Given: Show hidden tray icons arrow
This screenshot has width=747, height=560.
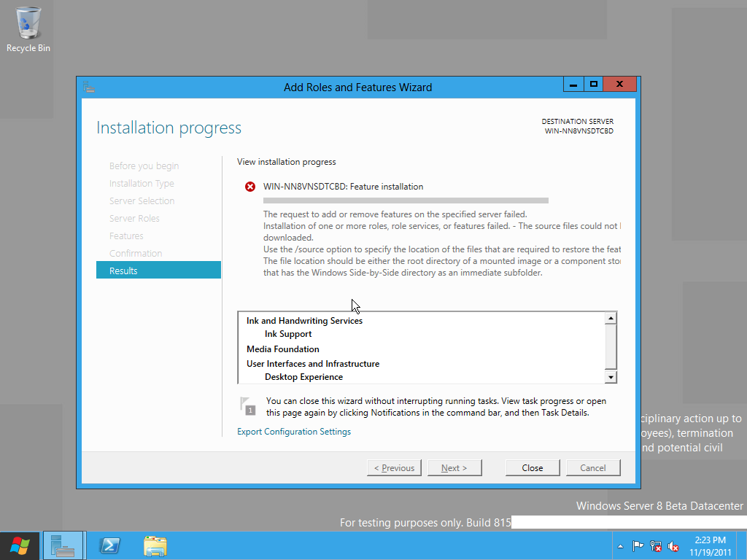Looking at the screenshot, I should tap(620, 546).
